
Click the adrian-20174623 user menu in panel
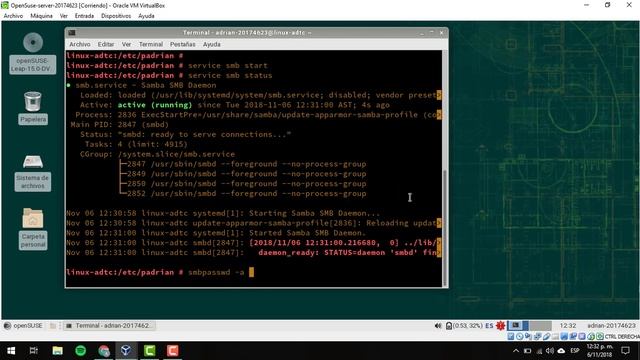[611, 326]
